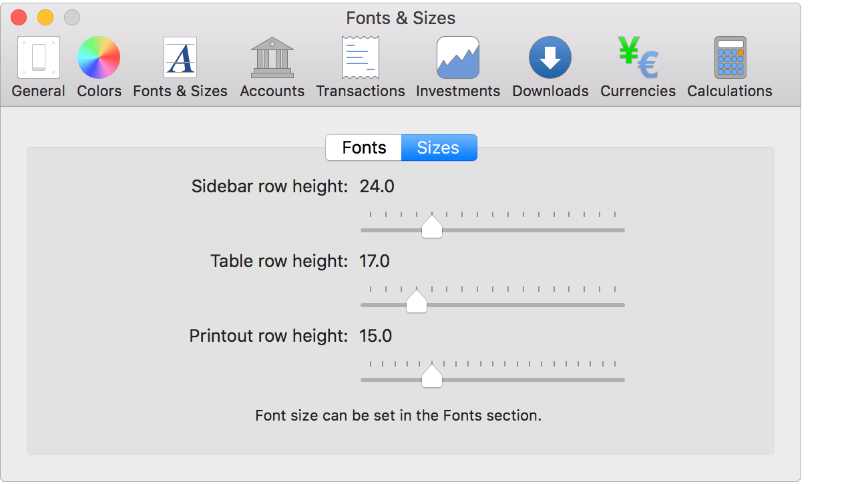Click the 17.0 table height value
Screen dimensions: 868x484
[x=375, y=261]
